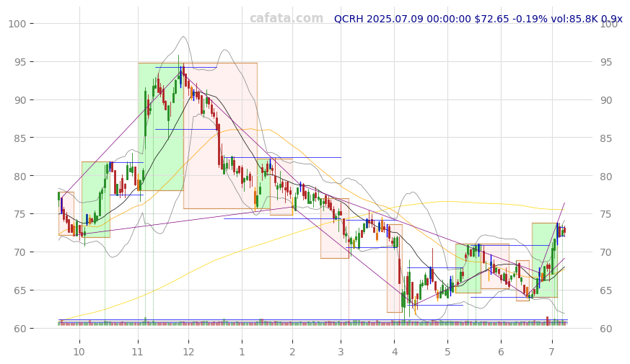Click the x-axis month label 10
The image size is (630, 364).
point(79,352)
